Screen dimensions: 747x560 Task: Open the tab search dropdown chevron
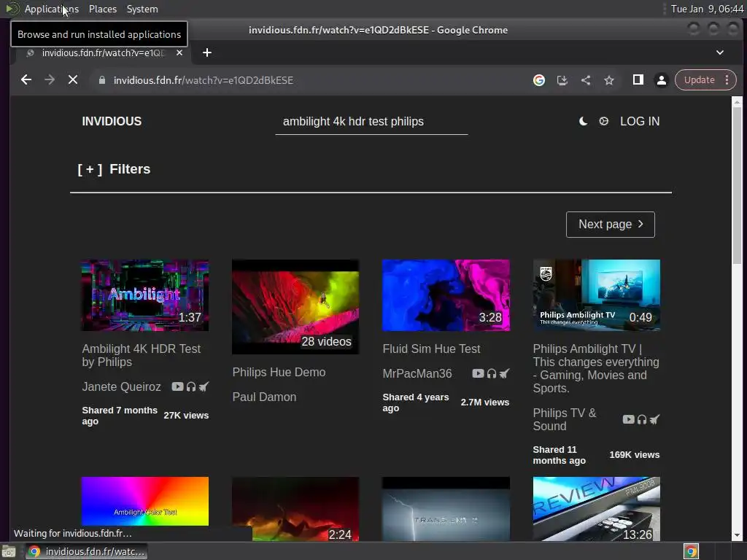pos(720,52)
